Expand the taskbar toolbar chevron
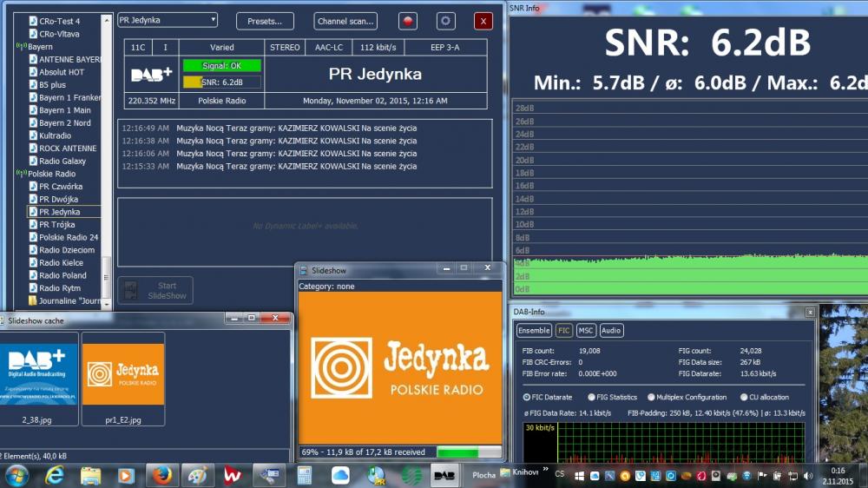 pos(546,470)
